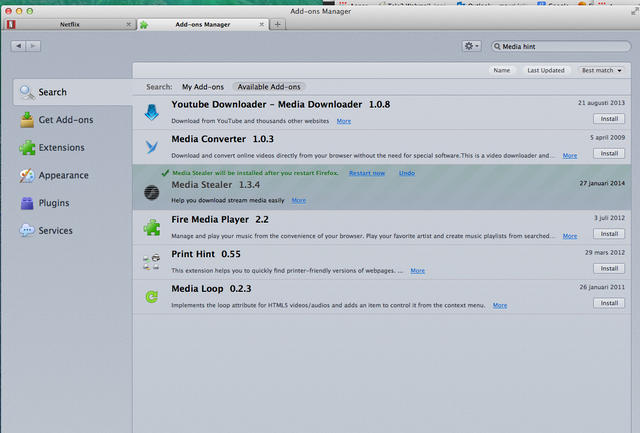This screenshot has width=640, height=433.
Task: Switch to the Netflix tab
Action: (70, 23)
